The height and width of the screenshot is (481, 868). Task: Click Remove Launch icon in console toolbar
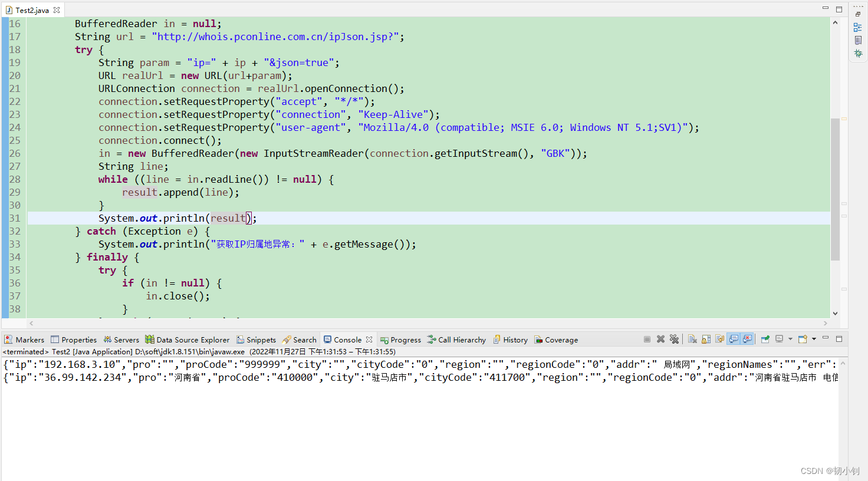(660, 339)
